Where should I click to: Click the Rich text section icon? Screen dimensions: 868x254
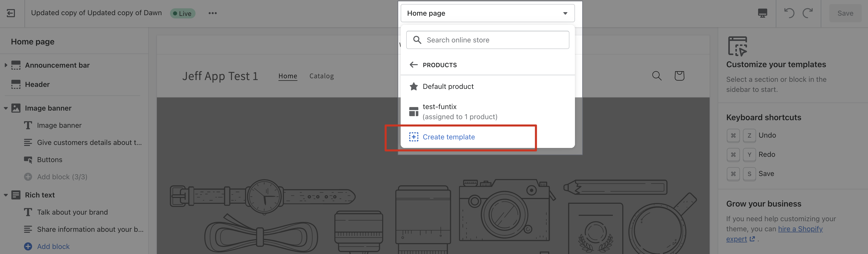(16, 195)
